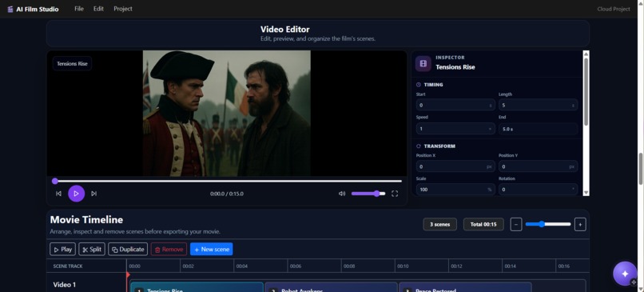Image resolution: width=644 pixels, height=292 pixels.
Task: Edit the Speed field
Action: pos(455,129)
